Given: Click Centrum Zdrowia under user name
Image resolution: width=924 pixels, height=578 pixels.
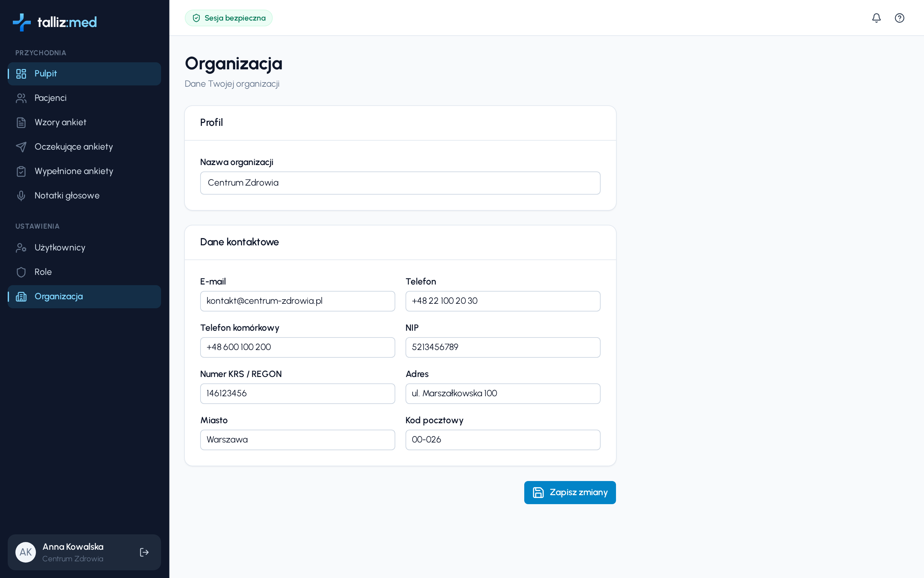Looking at the screenshot, I should coord(73,559).
